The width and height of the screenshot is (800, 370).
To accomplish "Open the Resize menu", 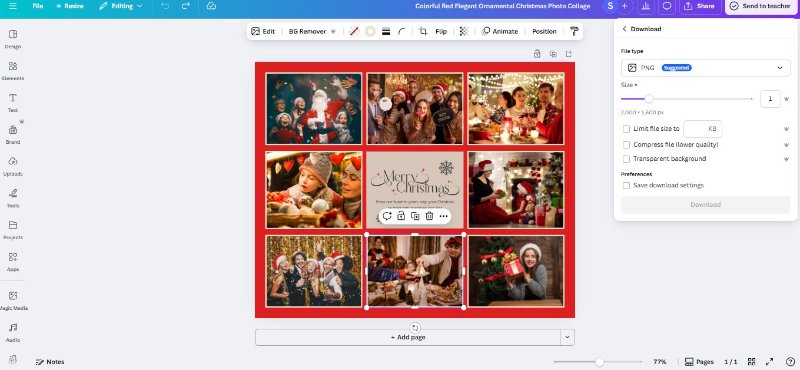I will pyautogui.click(x=70, y=6).
